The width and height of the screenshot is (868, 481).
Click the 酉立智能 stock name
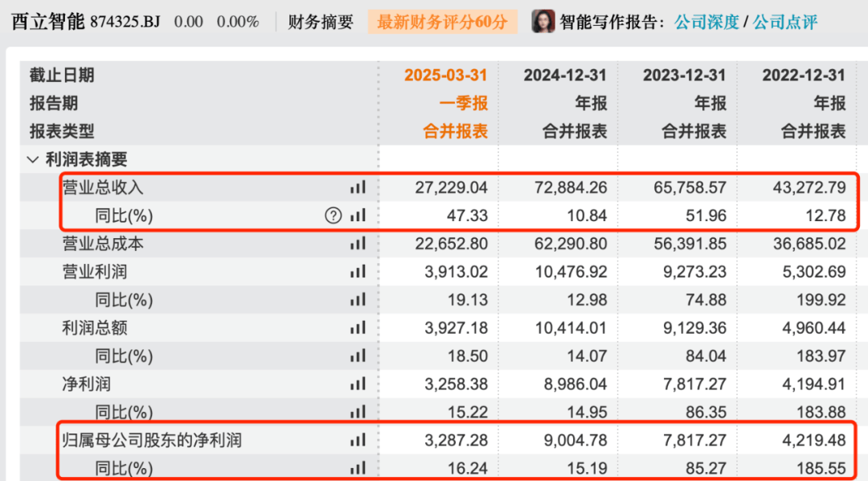(47, 22)
